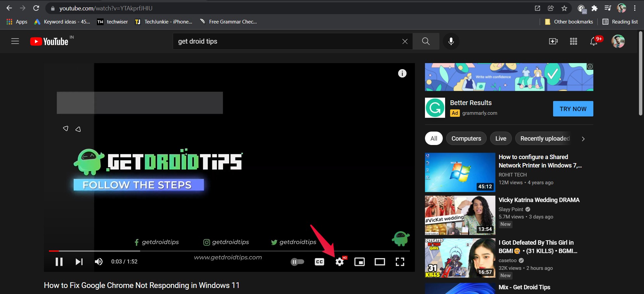Share this page icon in address bar
Image resolution: width=644 pixels, height=294 pixels.
551,8
